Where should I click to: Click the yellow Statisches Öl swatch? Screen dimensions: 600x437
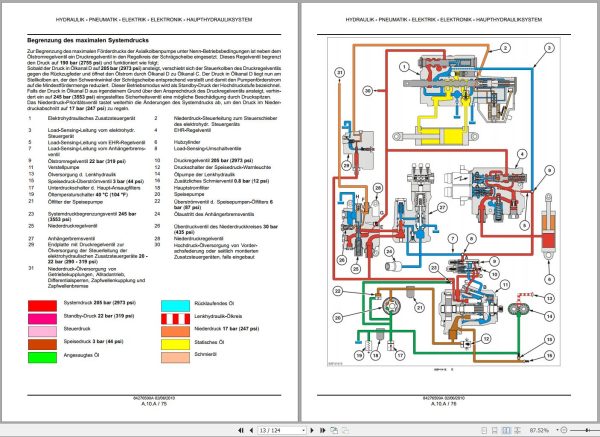pyautogui.click(x=175, y=344)
